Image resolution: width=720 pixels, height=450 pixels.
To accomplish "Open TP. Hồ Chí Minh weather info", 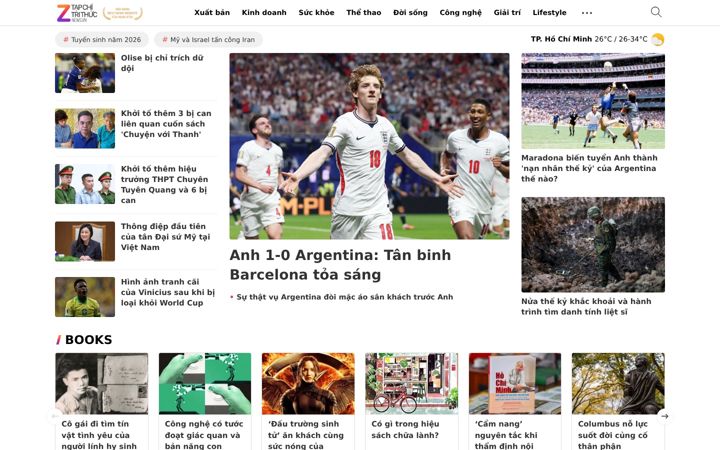I will click(589, 39).
